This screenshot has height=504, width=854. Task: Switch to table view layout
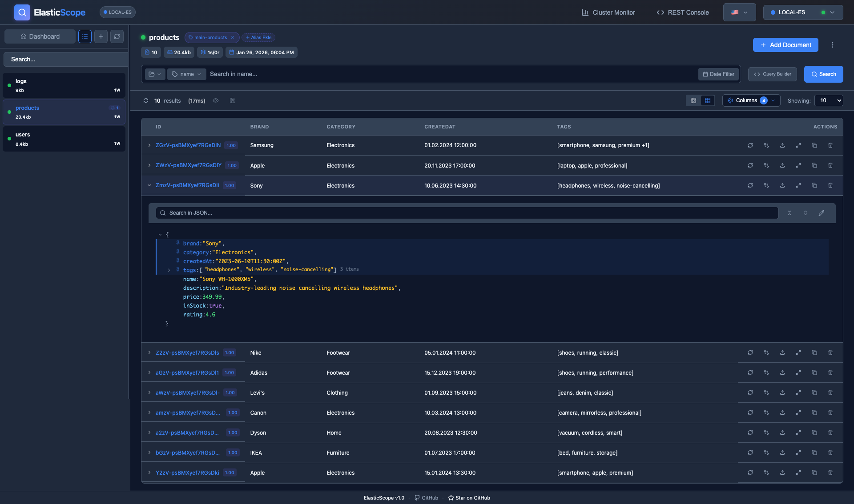[707, 100]
